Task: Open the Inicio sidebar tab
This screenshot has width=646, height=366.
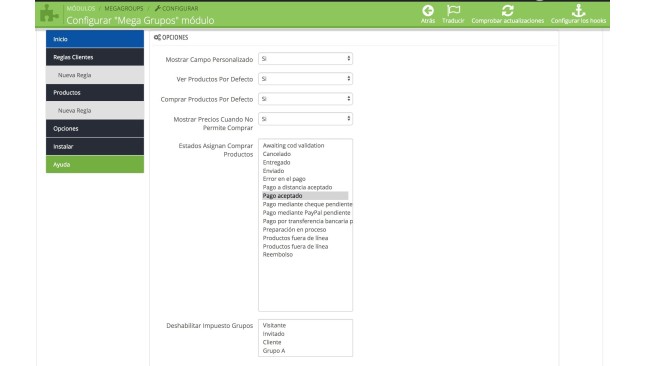Action: pyautogui.click(x=95, y=39)
